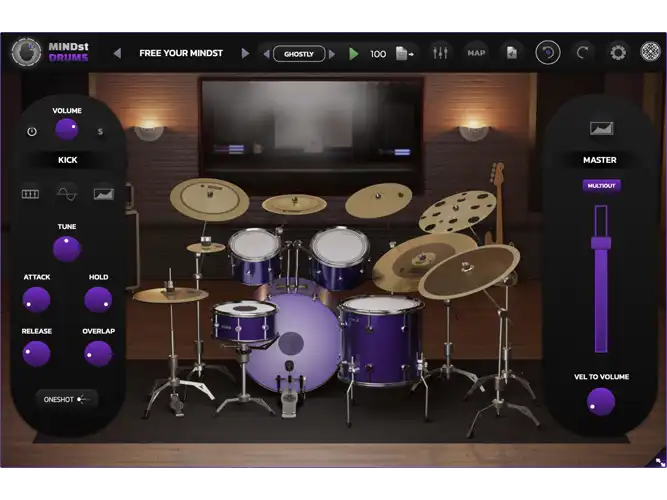Select the small stacked cymbal above hi-hat
667x500 pixels.
(206, 247)
